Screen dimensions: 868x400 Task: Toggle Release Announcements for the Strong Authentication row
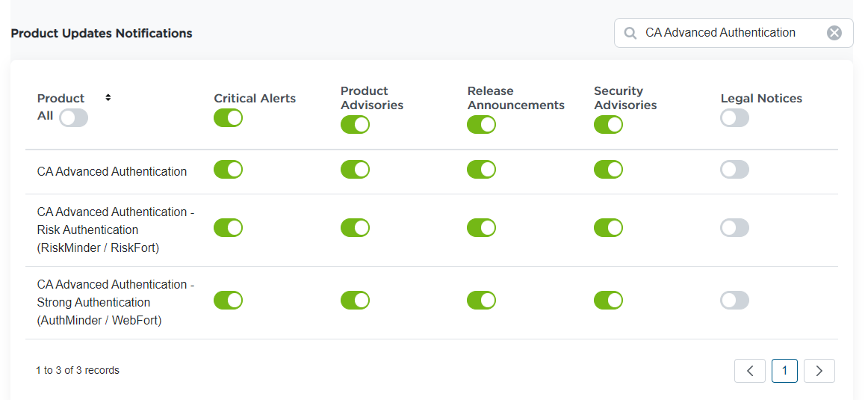[x=481, y=301]
